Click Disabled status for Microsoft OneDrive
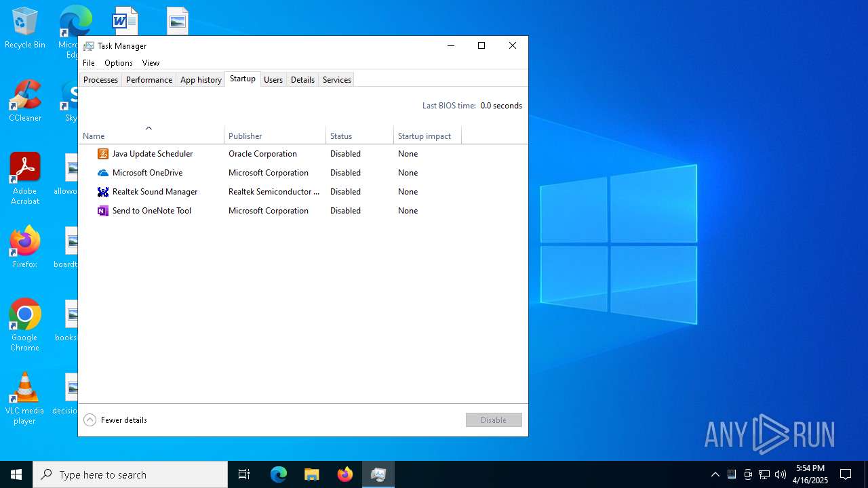 pos(345,173)
